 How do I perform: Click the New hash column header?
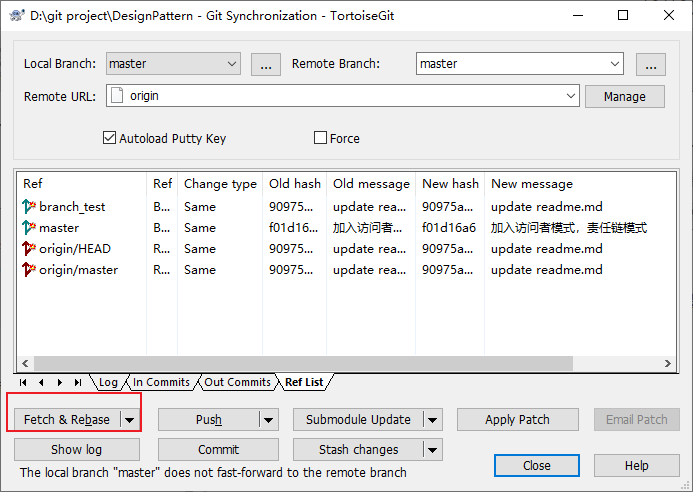click(450, 183)
